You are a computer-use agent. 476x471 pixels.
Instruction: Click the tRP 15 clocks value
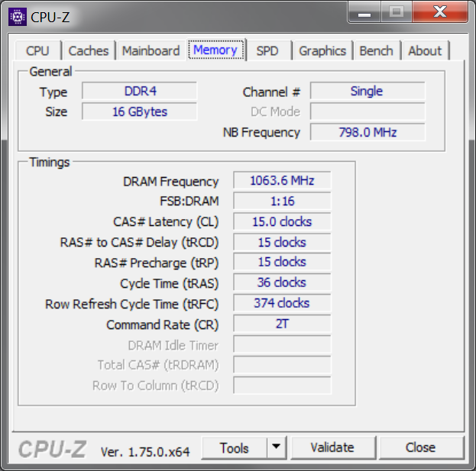282,262
